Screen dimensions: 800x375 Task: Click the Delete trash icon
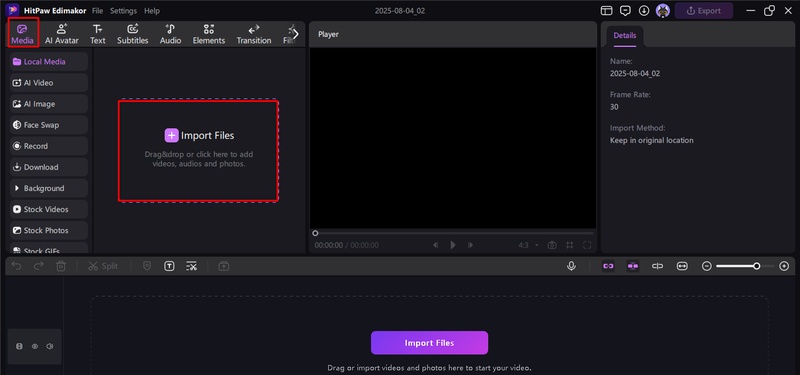[x=61, y=266]
